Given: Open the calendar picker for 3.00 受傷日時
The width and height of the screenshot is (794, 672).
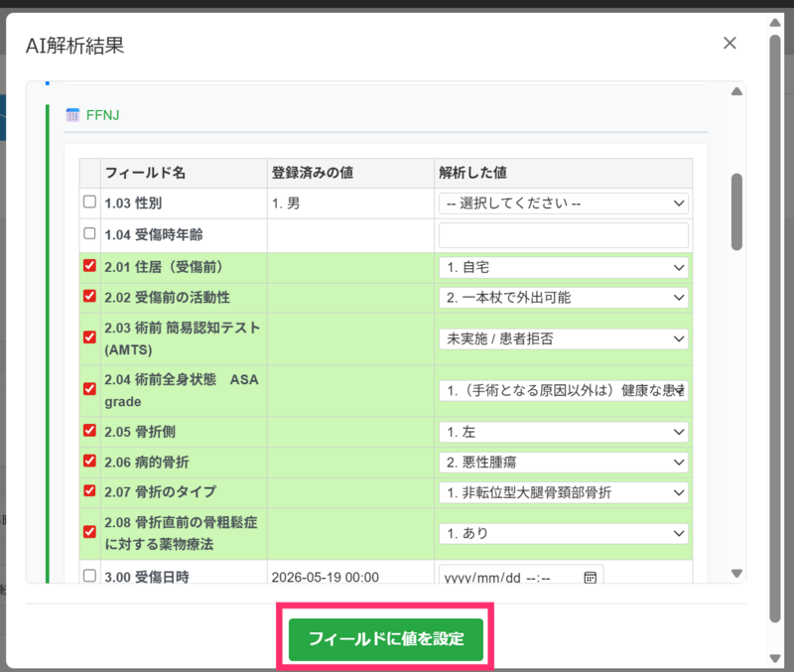Looking at the screenshot, I should (x=590, y=578).
